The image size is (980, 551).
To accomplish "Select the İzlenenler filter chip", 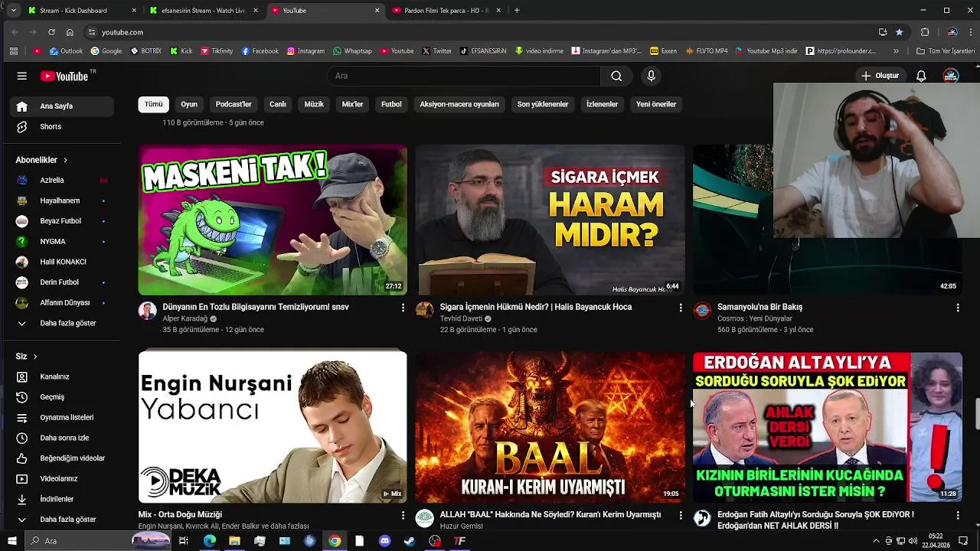I will coord(602,104).
